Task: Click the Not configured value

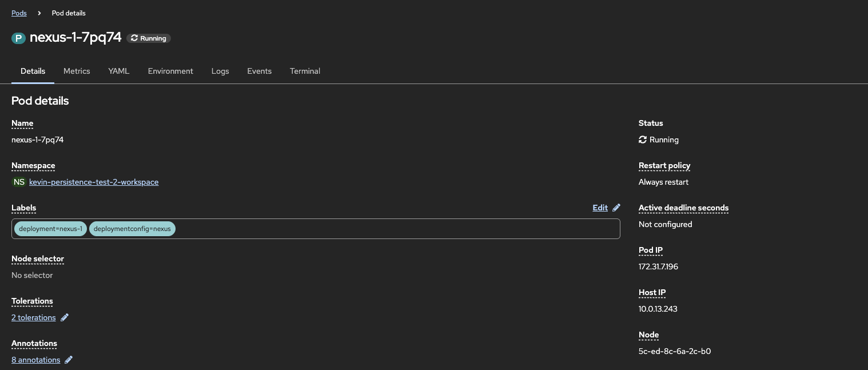Action: [665, 224]
